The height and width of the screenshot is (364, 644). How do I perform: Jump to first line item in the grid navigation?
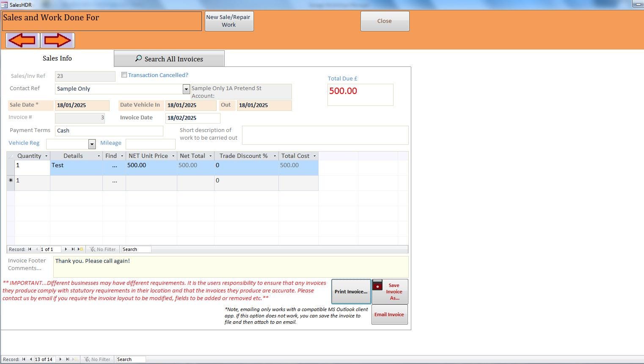(30, 249)
